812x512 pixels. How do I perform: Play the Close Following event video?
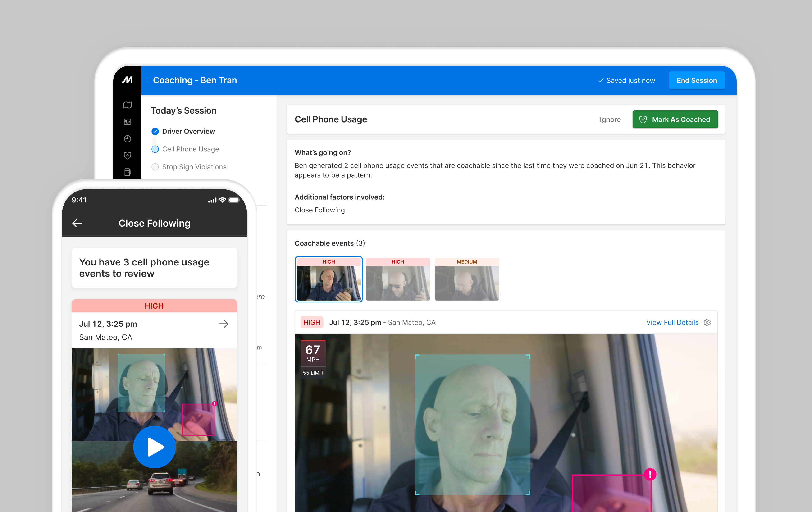tap(155, 447)
